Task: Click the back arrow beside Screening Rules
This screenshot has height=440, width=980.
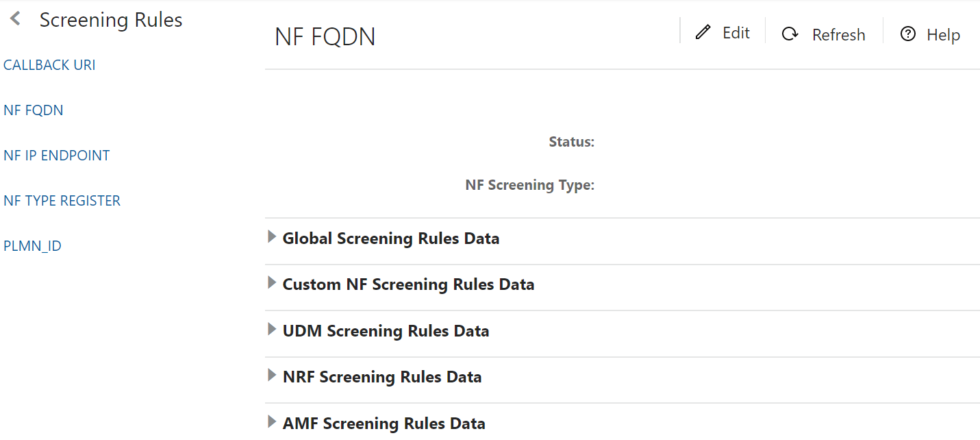Action: [14, 19]
